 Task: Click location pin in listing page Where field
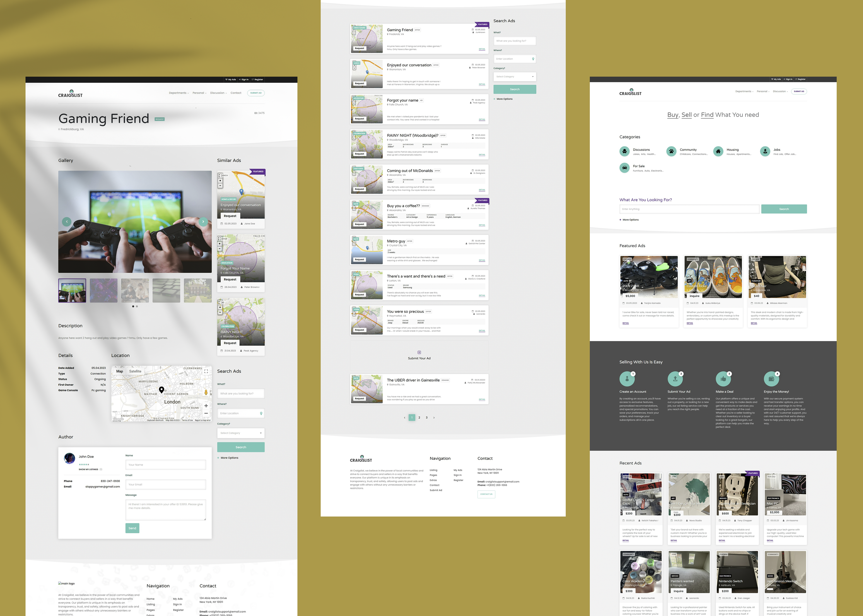(x=533, y=59)
